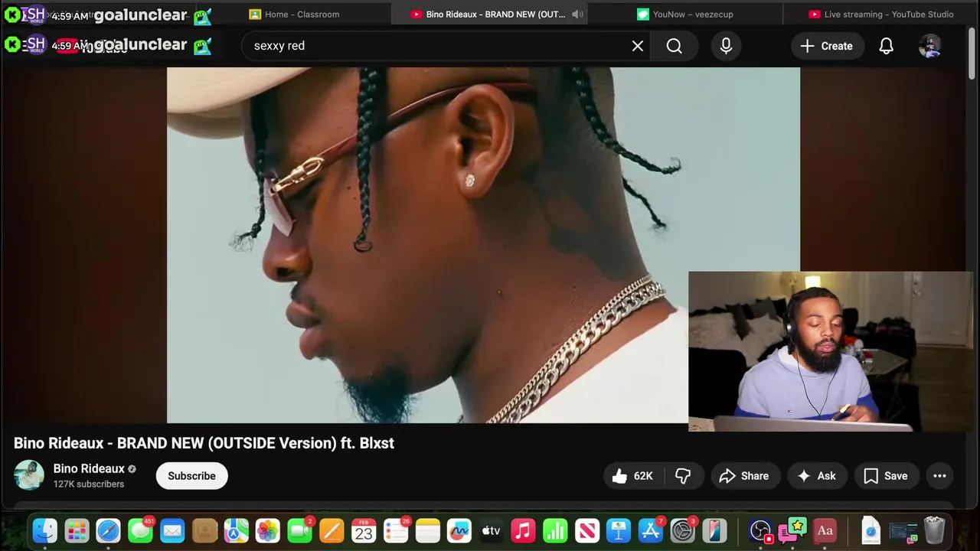Open Notes from the Dock

tap(427, 530)
